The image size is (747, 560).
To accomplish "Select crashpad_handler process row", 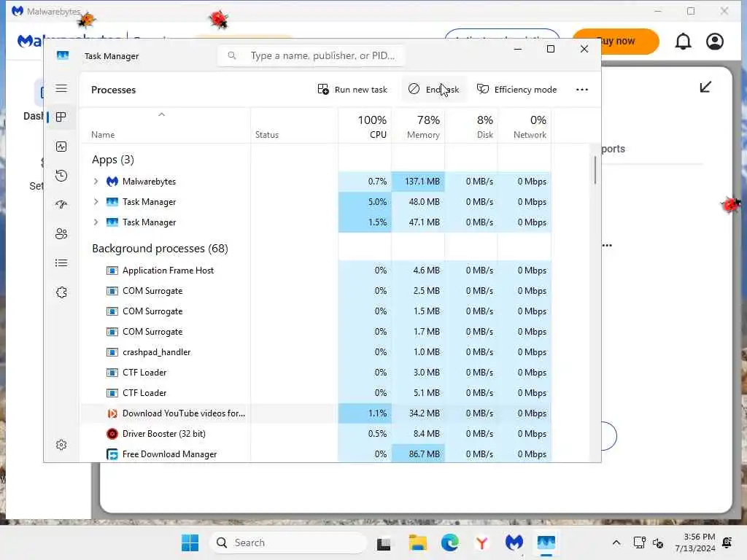I will [316, 352].
